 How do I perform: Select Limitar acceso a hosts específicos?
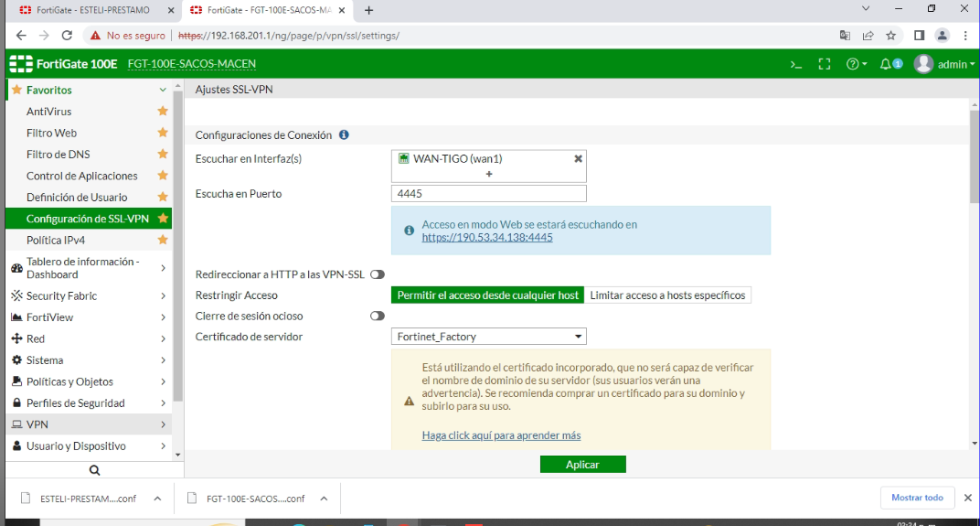click(667, 295)
